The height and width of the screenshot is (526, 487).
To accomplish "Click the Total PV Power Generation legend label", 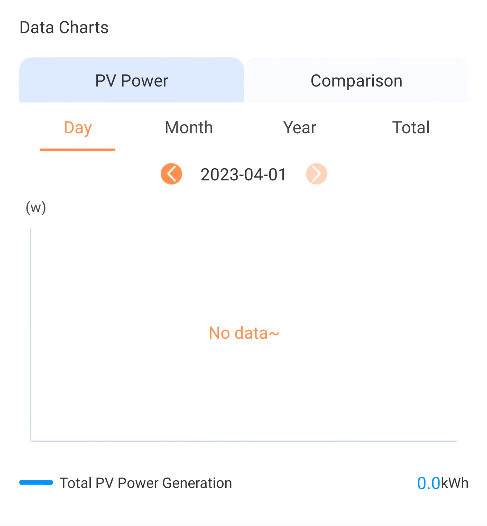I will coord(146,483).
